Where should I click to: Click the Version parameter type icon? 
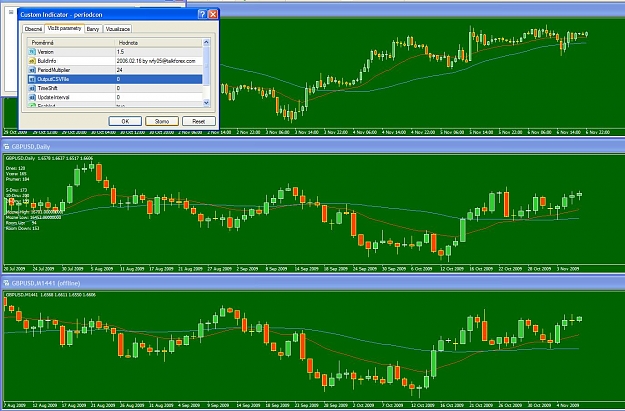click(x=32, y=52)
